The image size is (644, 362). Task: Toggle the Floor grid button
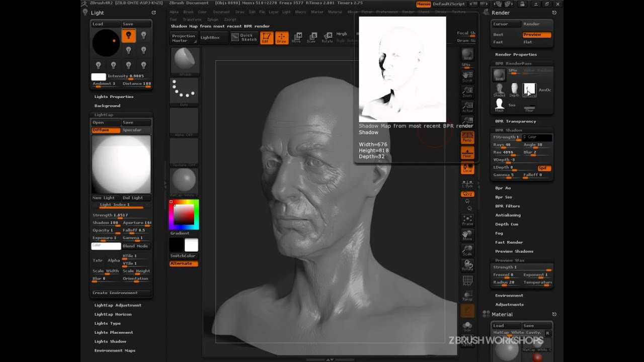pyautogui.click(x=467, y=152)
